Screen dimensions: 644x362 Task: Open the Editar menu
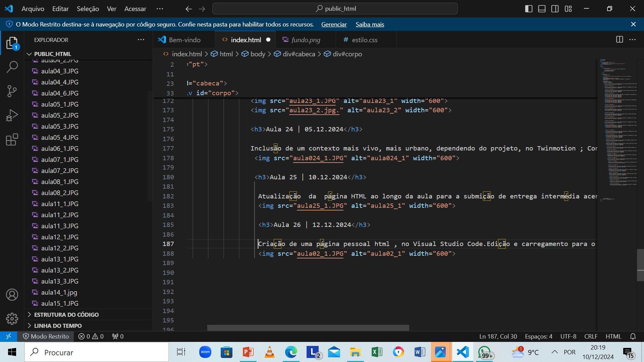pyautogui.click(x=60, y=9)
